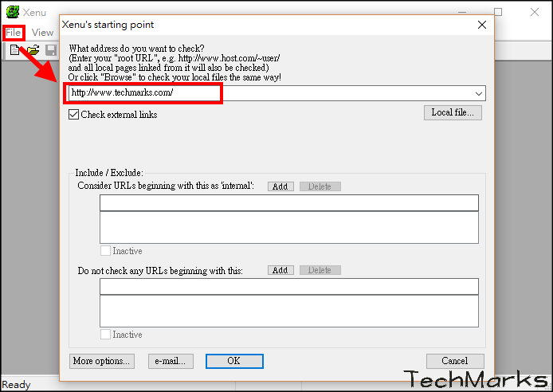Open More options... dialog
This screenshot has width=553, height=392.
click(x=101, y=361)
